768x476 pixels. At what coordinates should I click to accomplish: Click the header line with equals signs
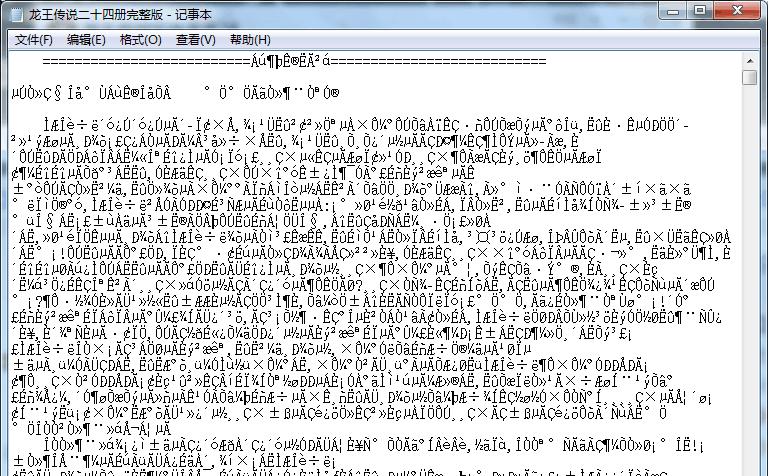(x=294, y=62)
